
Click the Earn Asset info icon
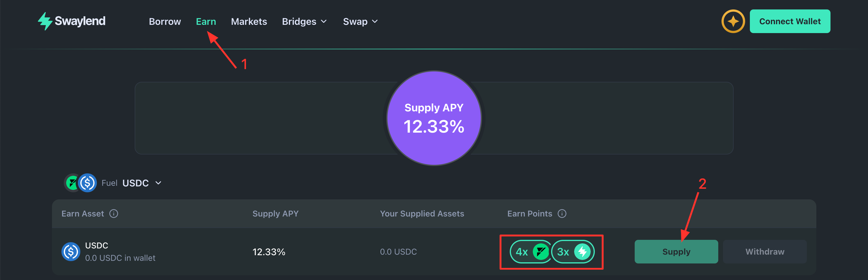click(x=114, y=214)
